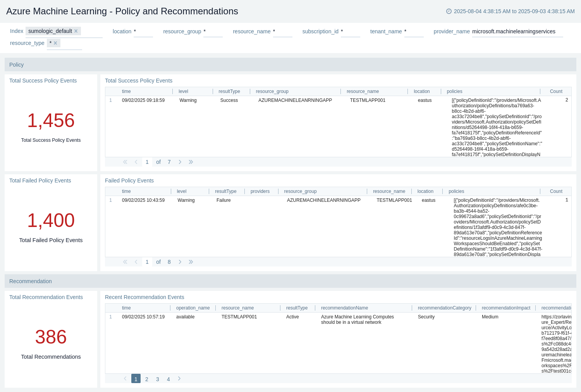
Task: Click next page arrow in Recent Recommendation Events
Action: pos(179,378)
